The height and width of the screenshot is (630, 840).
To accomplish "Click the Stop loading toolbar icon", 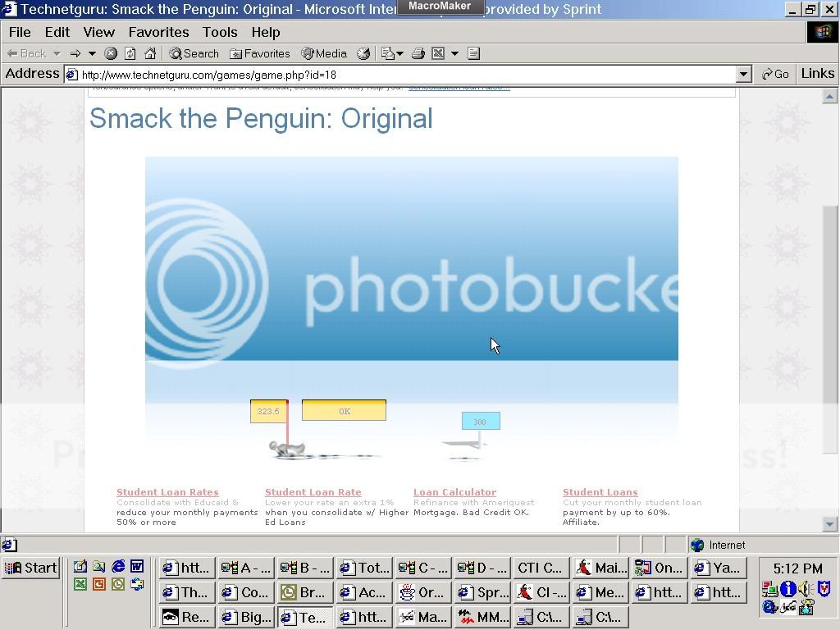I will click(x=111, y=53).
